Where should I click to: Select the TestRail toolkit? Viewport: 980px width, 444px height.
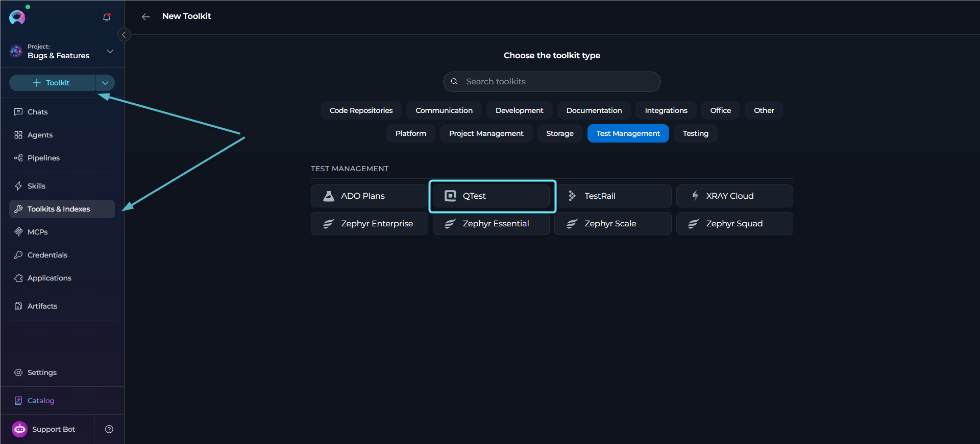click(x=613, y=196)
